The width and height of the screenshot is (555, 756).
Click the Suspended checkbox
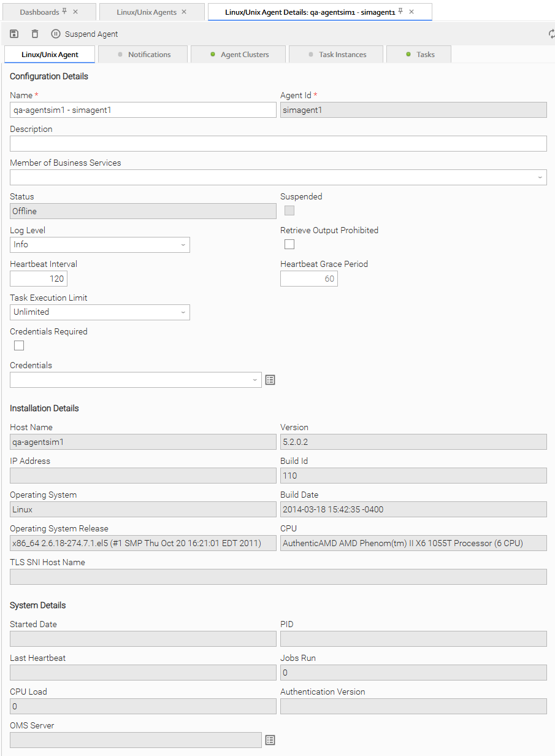[289, 210]
